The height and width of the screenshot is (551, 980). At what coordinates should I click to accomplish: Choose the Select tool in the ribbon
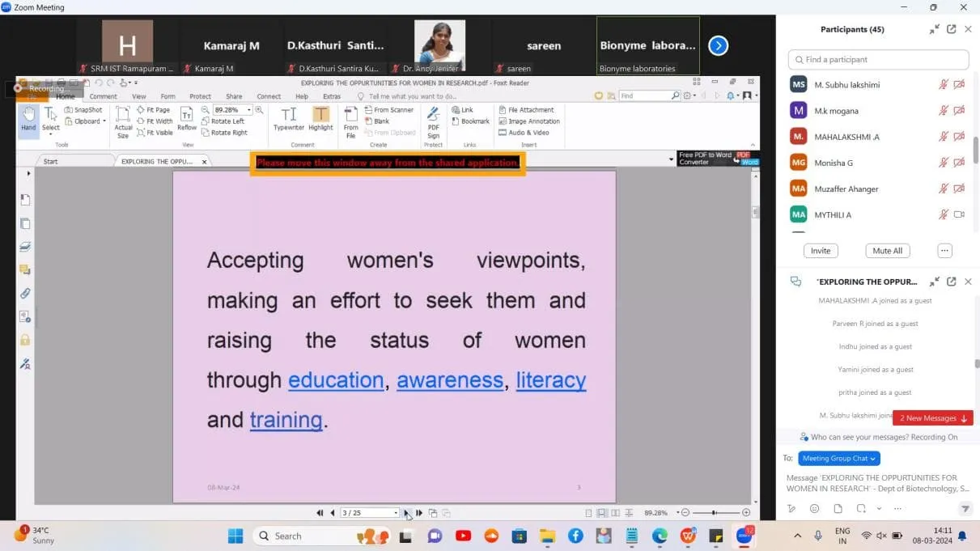pos(50,121)
